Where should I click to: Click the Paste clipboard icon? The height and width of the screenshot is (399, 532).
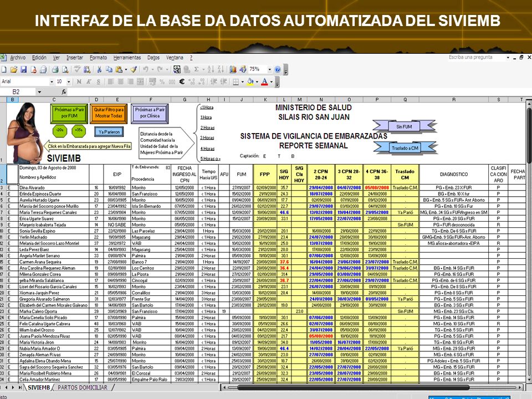pyautogui.click(x=119, y=70)
